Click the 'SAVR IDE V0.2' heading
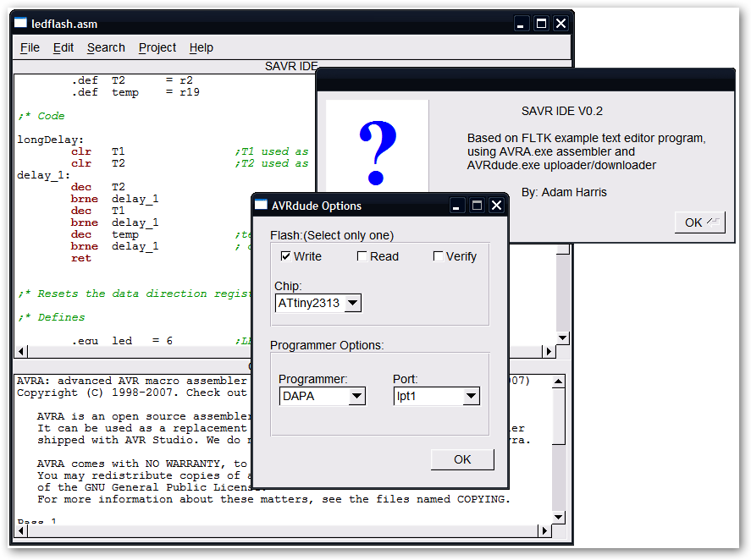This screenshot has width=751, height=560. (562, 111)
